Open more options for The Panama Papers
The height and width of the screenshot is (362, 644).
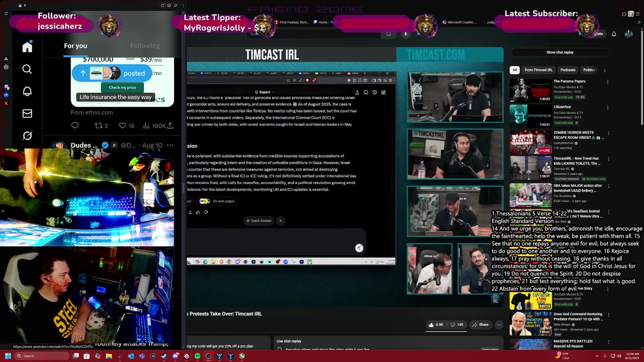(608, 82)
